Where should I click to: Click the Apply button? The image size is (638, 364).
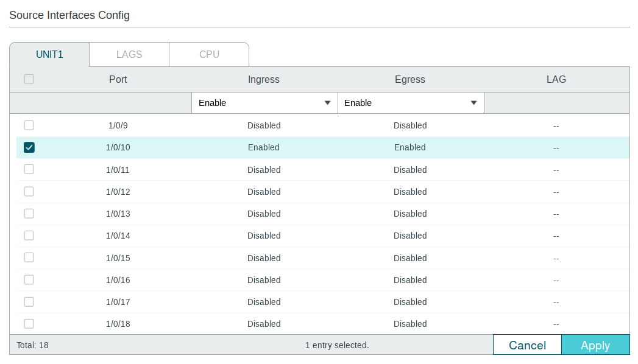tap(595, 345)
